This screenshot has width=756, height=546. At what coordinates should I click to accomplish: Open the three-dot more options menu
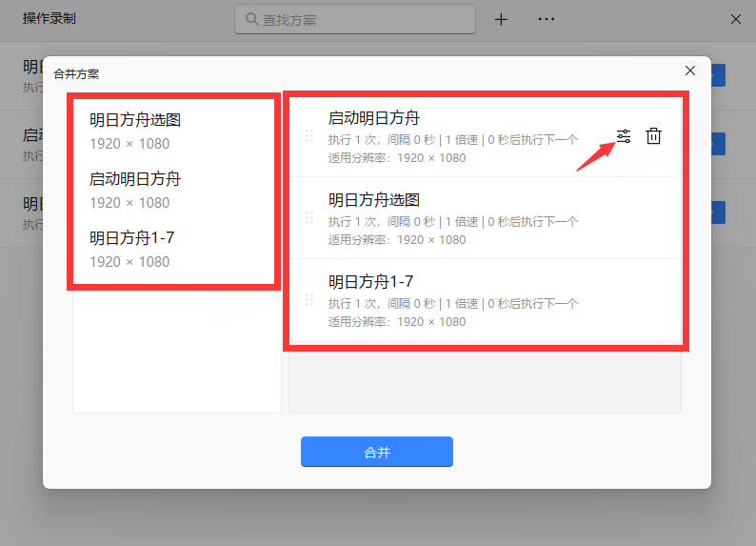coord(546,19)
